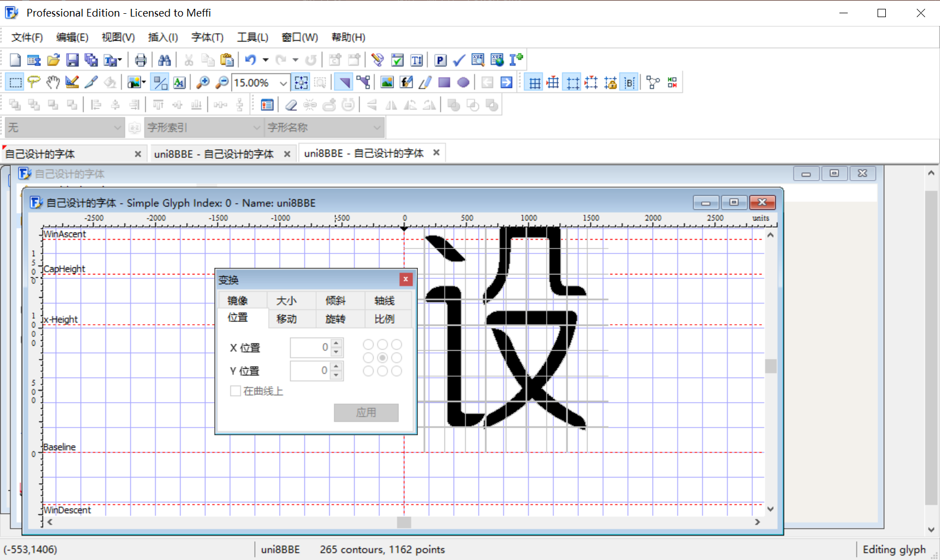Viewport: 940px width, 560px height.
Task: Click the zoom to fit icon
Action: pyautogui.click(x=301, y=83)
